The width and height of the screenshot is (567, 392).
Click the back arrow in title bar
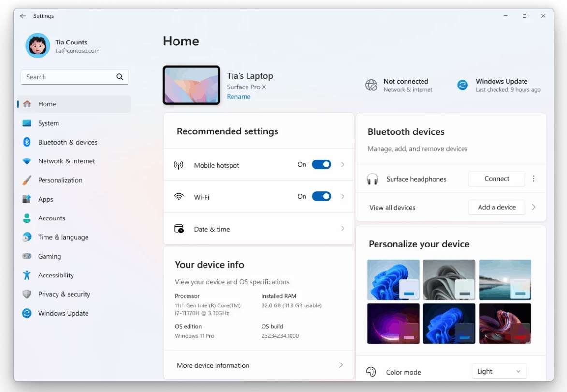tap(23, 16)
